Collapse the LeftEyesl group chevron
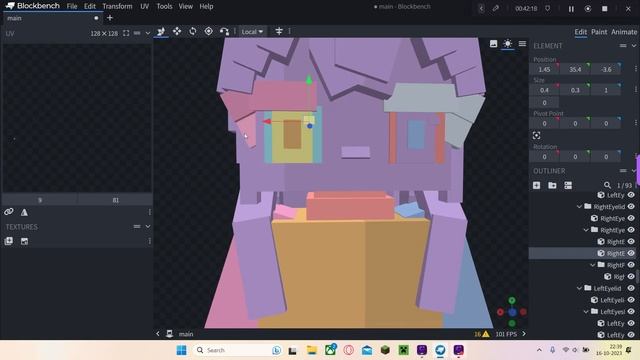This screenshot has width=640, height=360. click(586, 311)
